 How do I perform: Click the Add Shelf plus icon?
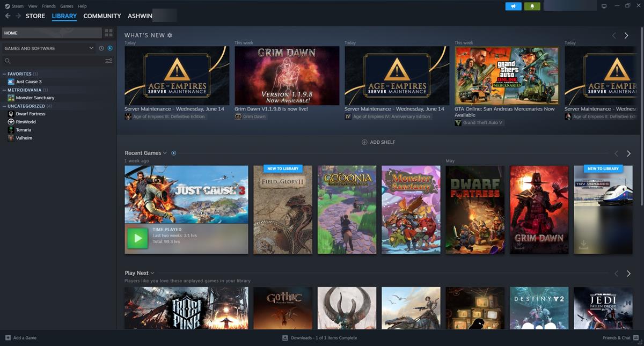364,142
